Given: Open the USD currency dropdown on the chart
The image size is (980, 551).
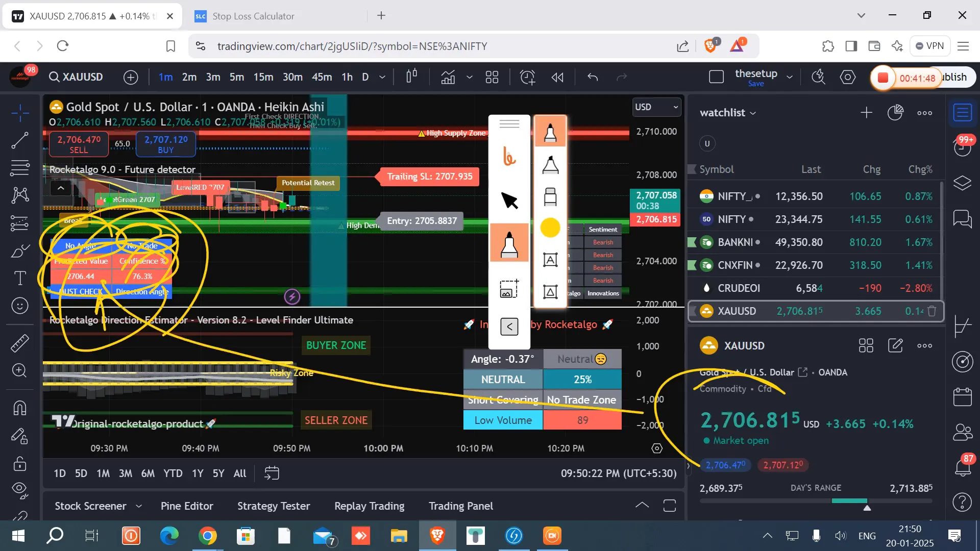Looking at the screenshot, I should pyautogui.click(x=656, y=107).
